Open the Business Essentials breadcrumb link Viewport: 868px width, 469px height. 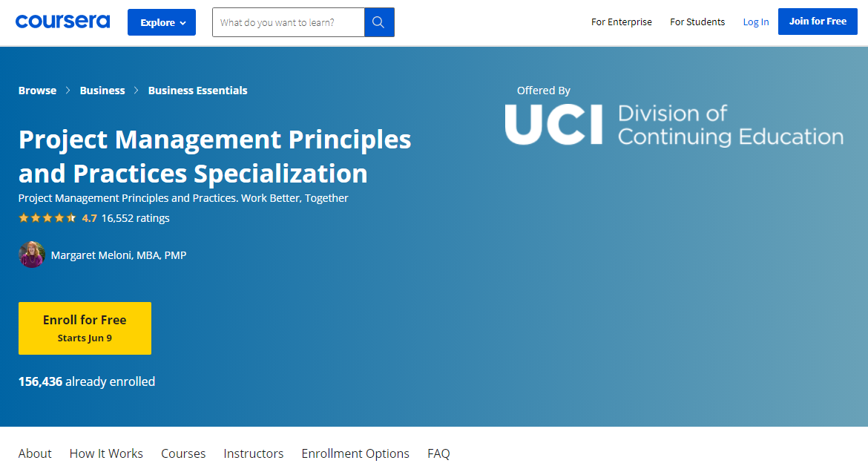pos(197,90)
